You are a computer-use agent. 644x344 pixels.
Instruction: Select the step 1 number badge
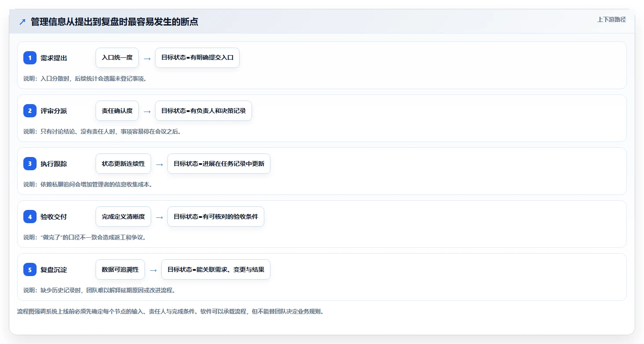click(30, 58)
